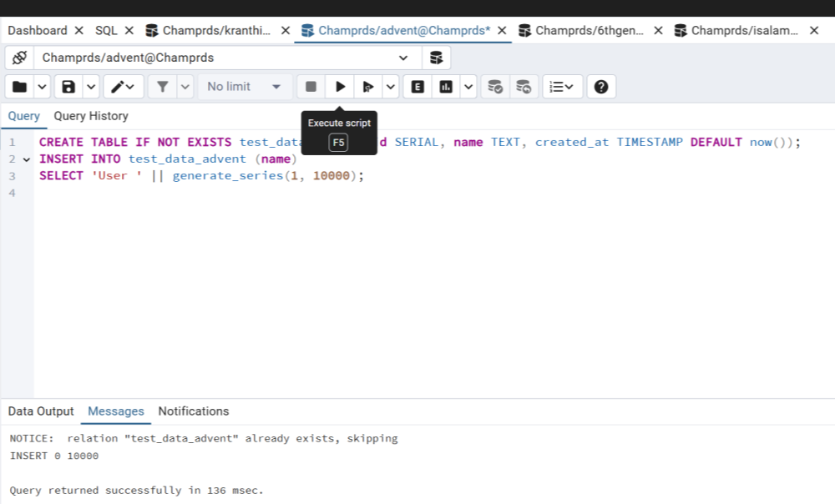Close the Champrds/kranthi tab
The width and height of the screenshot is (835, 504).
pyautogui.click(x=286, y=30)
